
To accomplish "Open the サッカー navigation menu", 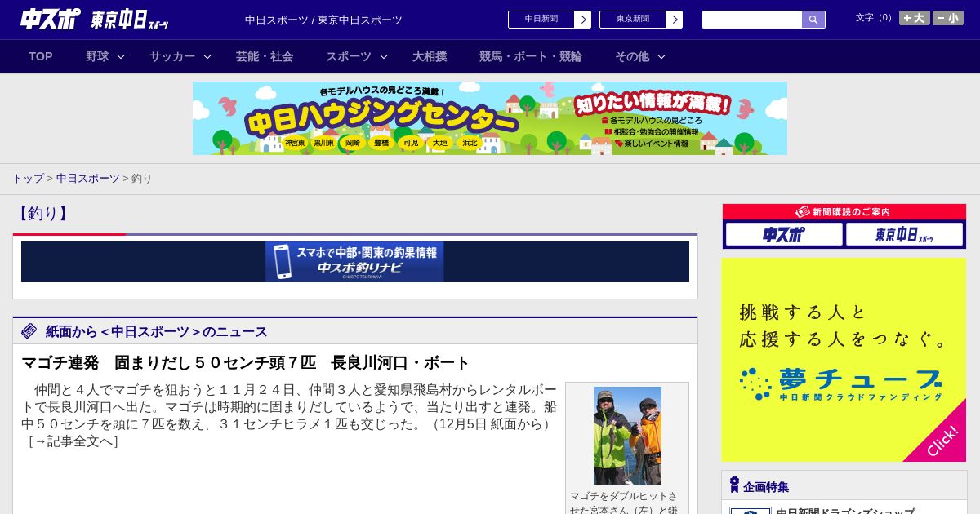I will tap(172, 56).
